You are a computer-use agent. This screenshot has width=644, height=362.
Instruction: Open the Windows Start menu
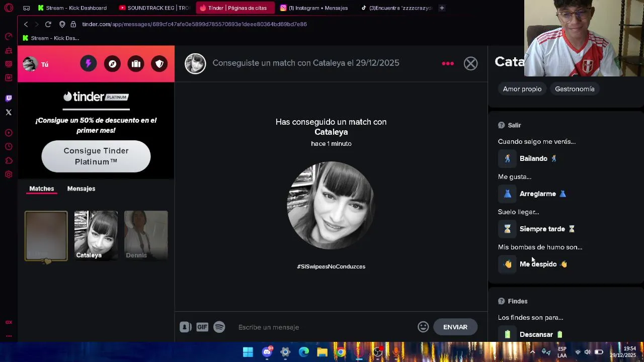[x=248, y=352]
